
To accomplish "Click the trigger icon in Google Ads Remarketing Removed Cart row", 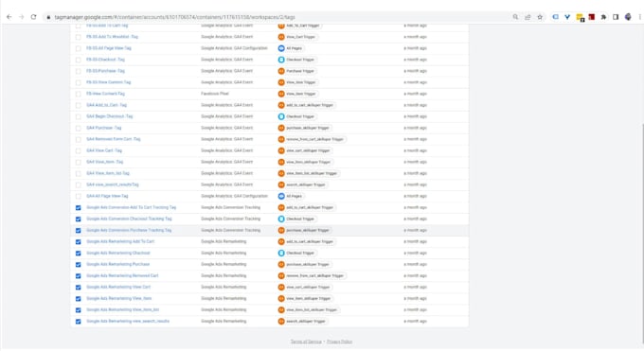I will click(x=281, y=276).
